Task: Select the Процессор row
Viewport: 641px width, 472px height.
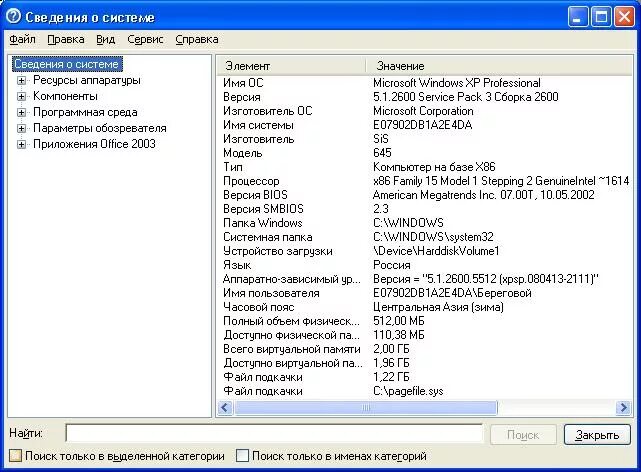Action: 425,181
